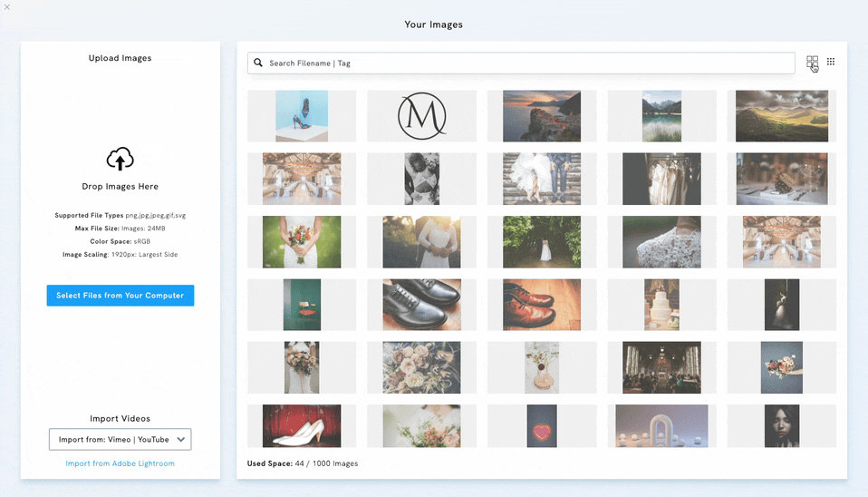Select the blue high heel shoe image
This screenshot has width=868, height=497.
[x=302, y=116]
